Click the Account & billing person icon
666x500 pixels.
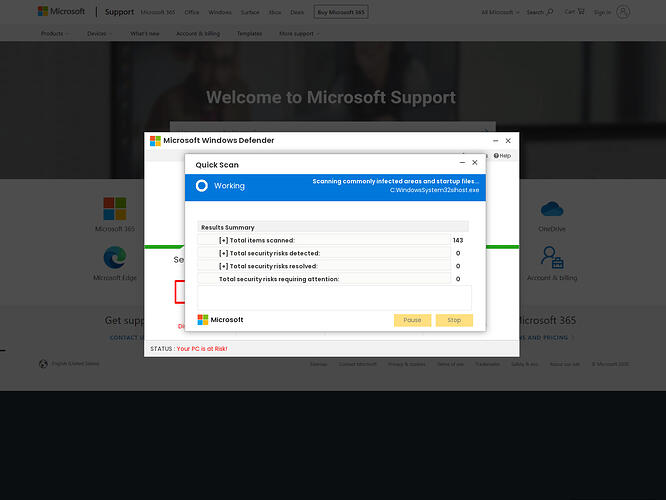[552, 257]
